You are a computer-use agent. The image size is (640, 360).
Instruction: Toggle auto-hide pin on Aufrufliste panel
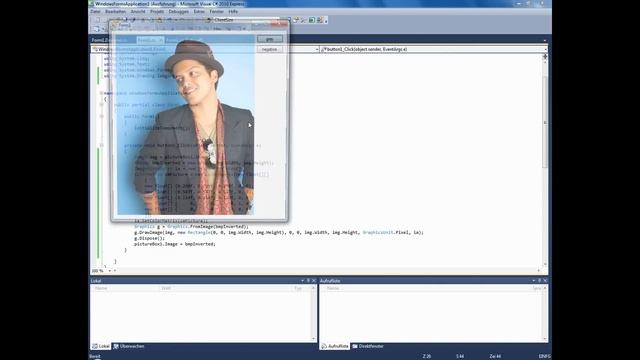539,280
